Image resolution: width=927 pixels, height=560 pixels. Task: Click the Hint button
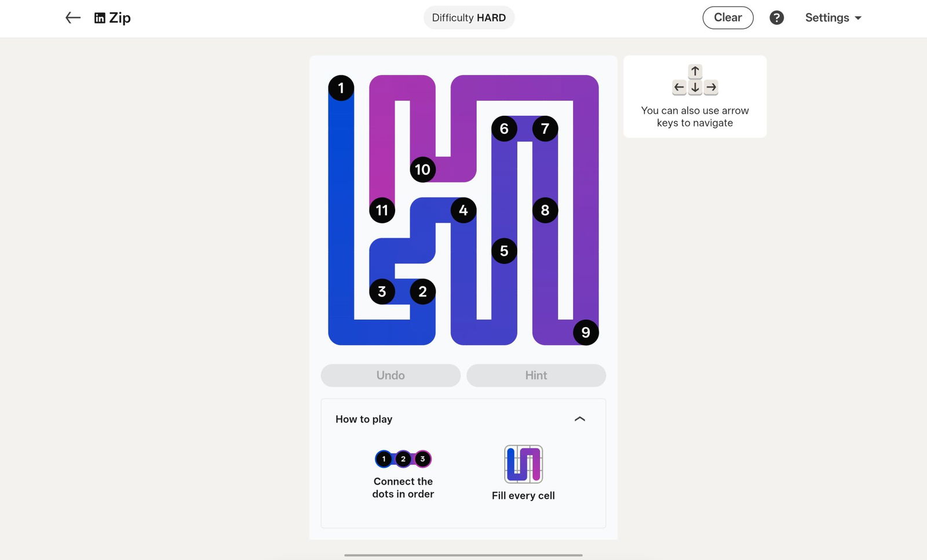(536, 375)
